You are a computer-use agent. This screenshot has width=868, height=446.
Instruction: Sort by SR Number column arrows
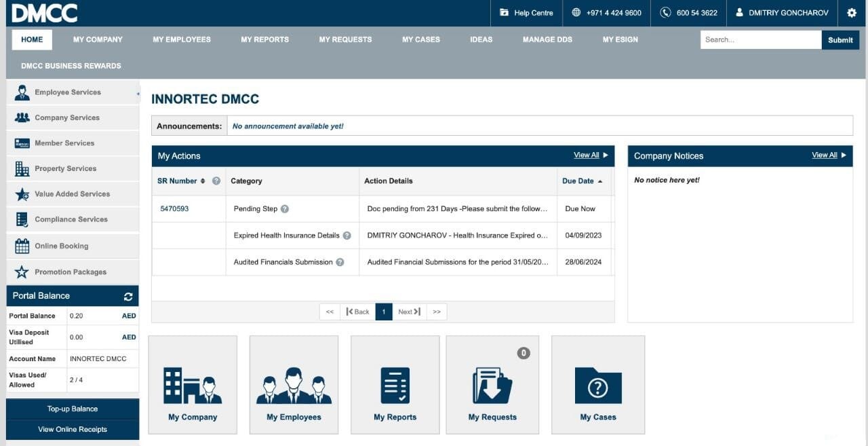(202, 181)
